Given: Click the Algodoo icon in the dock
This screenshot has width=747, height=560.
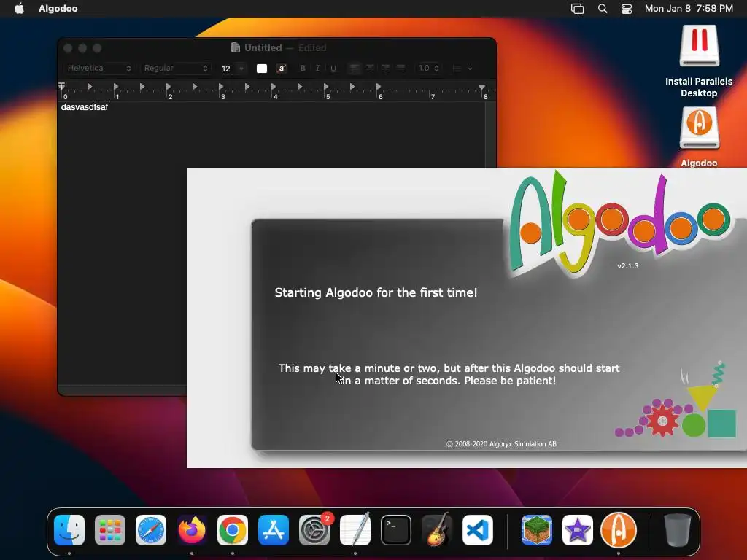Looking at the screenshot, I should 619,530.
